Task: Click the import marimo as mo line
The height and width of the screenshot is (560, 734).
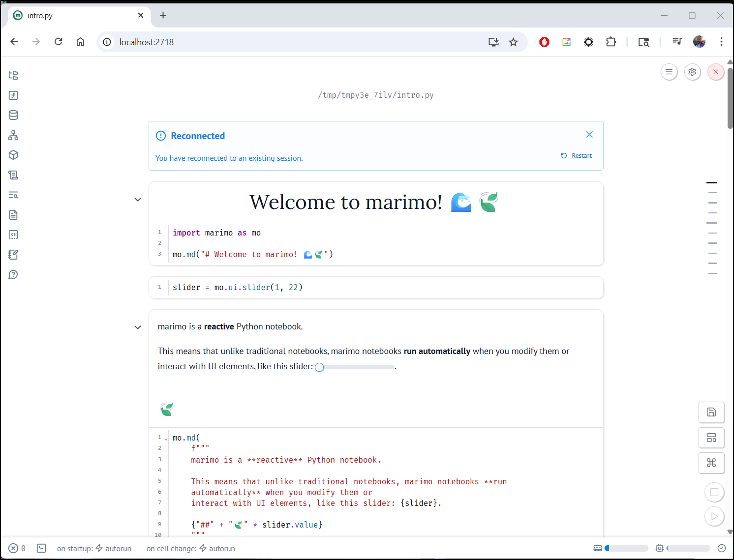Action: coord(216,233)
